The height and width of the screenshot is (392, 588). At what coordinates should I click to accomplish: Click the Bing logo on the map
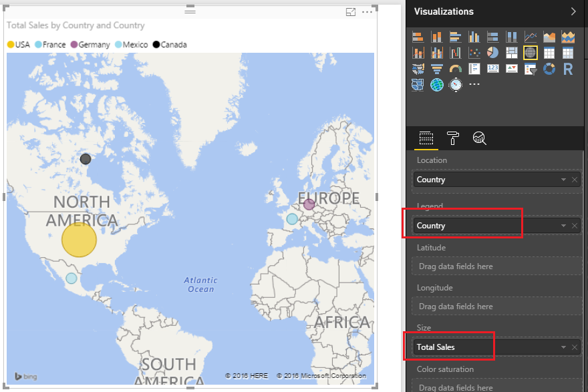(26, 376)
